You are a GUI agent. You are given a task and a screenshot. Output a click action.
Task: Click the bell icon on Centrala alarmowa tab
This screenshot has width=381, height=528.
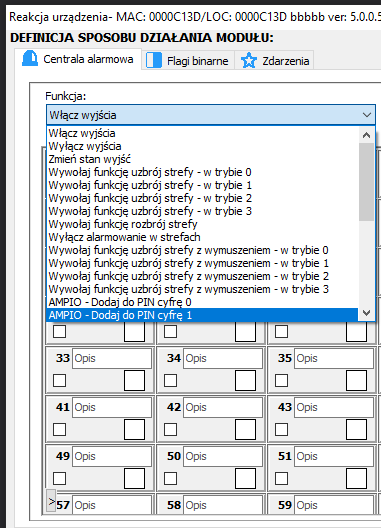tap(30, 59)
